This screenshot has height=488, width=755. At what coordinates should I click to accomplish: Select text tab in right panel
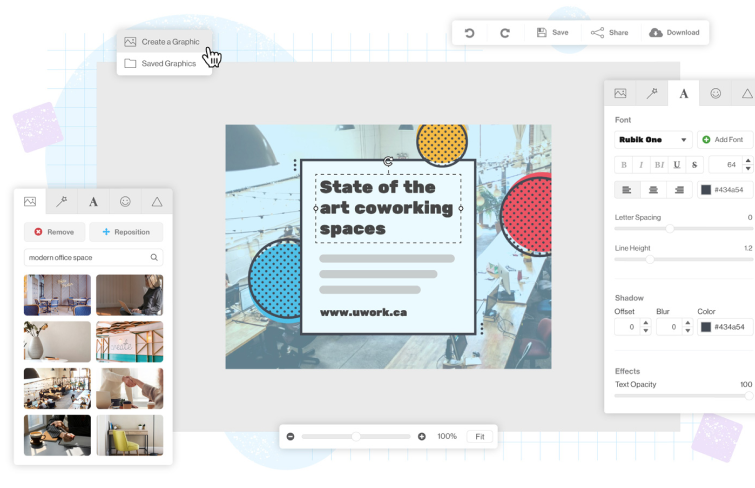683,93
